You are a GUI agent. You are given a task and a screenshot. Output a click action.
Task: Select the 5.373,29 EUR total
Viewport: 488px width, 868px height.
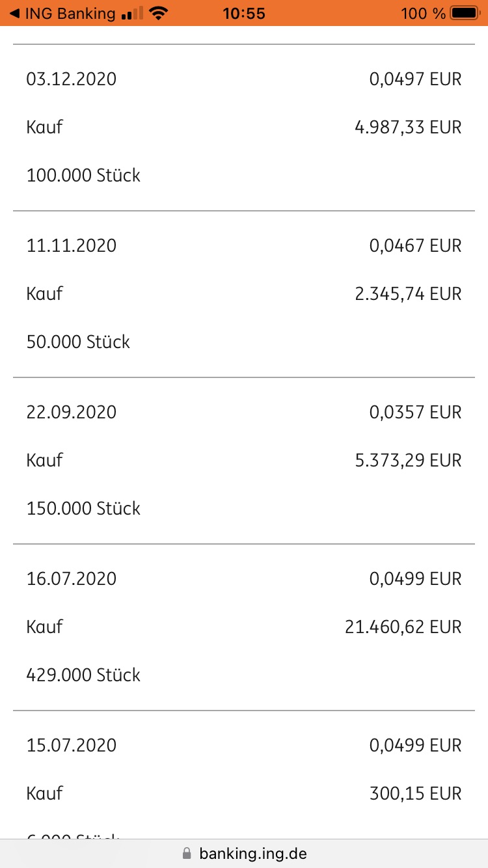(408, 461)
